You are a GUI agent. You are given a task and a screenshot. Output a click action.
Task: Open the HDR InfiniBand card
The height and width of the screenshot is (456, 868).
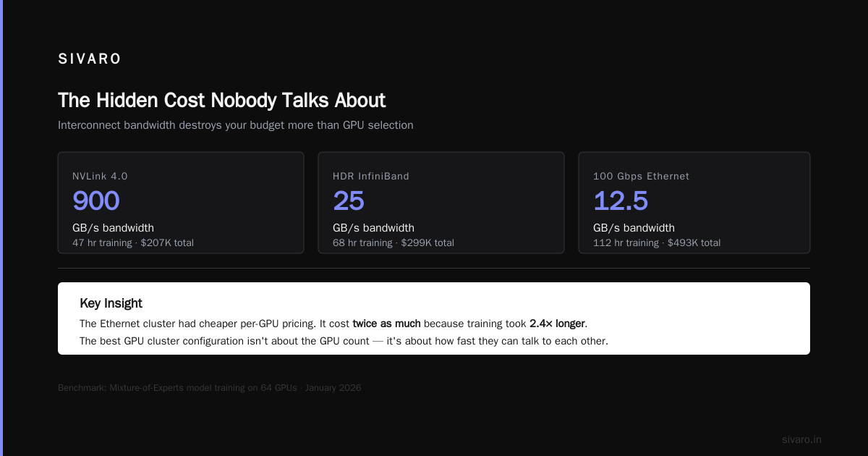[441, 203]
